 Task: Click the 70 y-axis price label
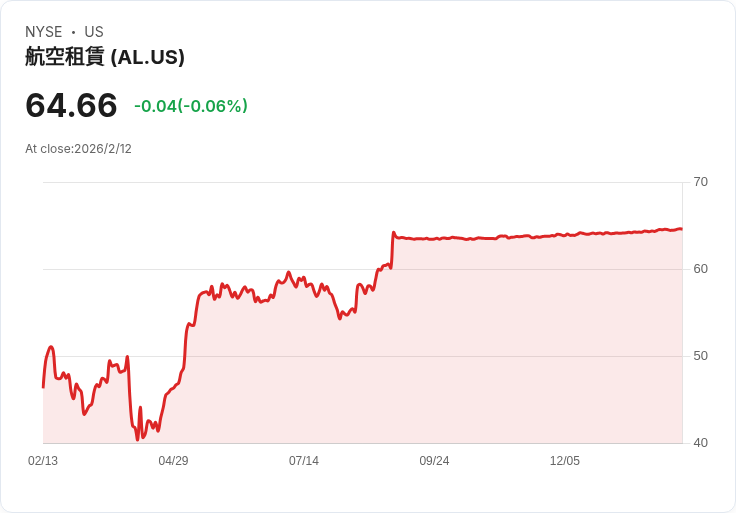[701, 182]
